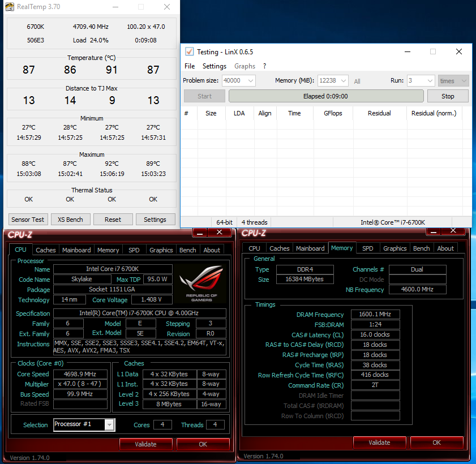Screen dimensions: 476x464
Task: Switch to Caches tab in left CPU-Z
Action: pos(45,250)
